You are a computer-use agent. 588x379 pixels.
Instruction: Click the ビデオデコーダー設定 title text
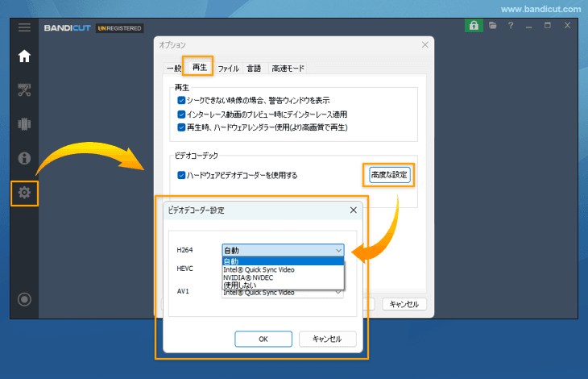(x=196, y=210)
